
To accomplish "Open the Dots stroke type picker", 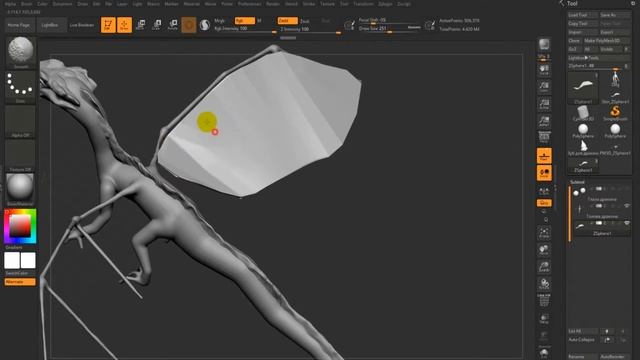I will click(20, 88).
